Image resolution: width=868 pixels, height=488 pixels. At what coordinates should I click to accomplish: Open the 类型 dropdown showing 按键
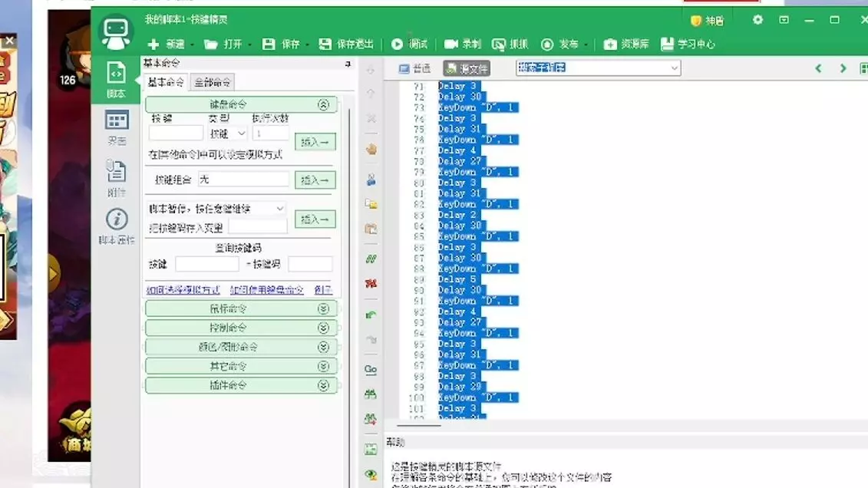pos(227,134)
